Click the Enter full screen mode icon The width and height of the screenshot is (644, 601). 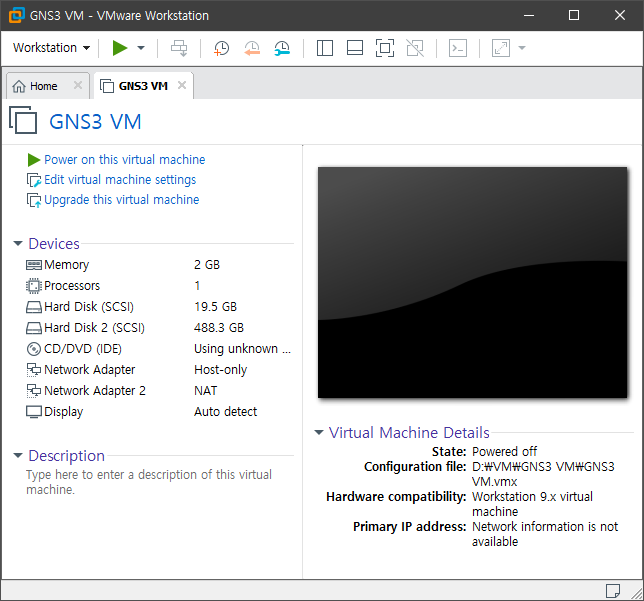[385, 48]
